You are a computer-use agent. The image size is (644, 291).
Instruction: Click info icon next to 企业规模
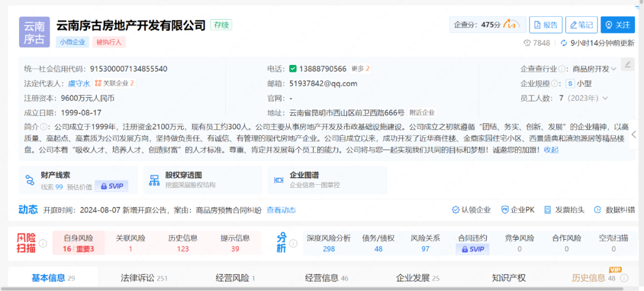pyautogui.click(x=555, y=83)
